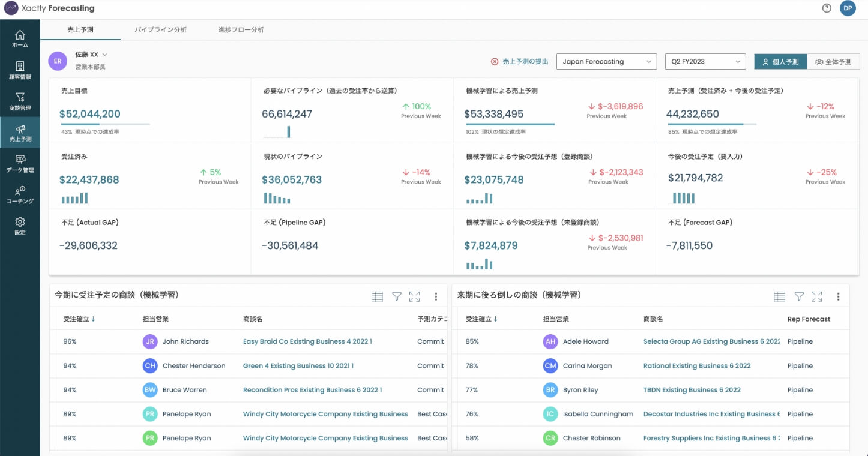Switch to パイプライン分析 tab
This screenshot has width=868, height=456.
point(160,29)
